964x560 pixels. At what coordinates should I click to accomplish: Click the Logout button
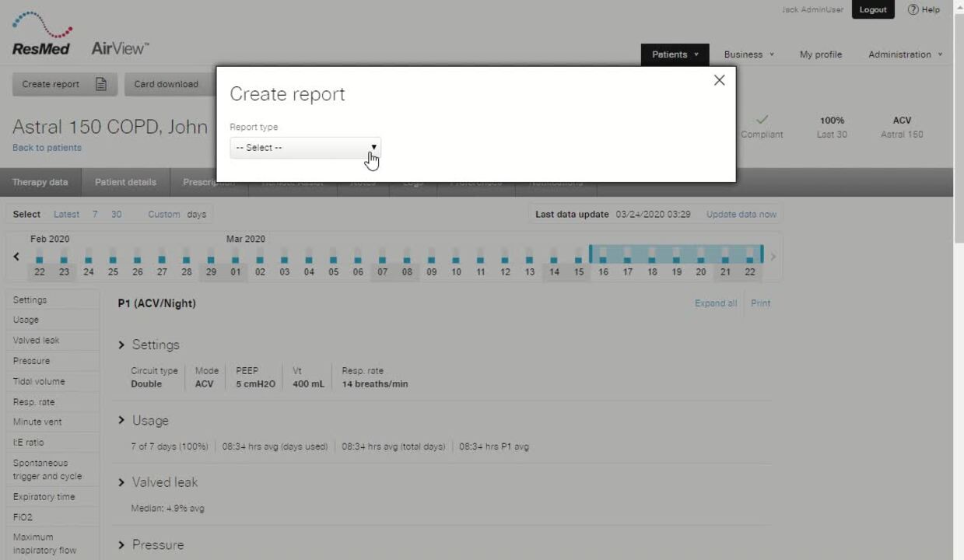coord(872,10)
